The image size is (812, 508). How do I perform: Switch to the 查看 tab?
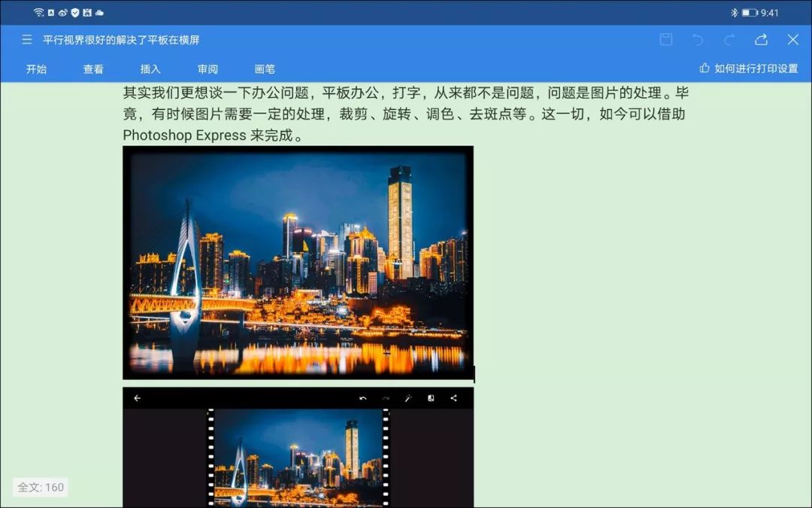click(x=93, y=68)
